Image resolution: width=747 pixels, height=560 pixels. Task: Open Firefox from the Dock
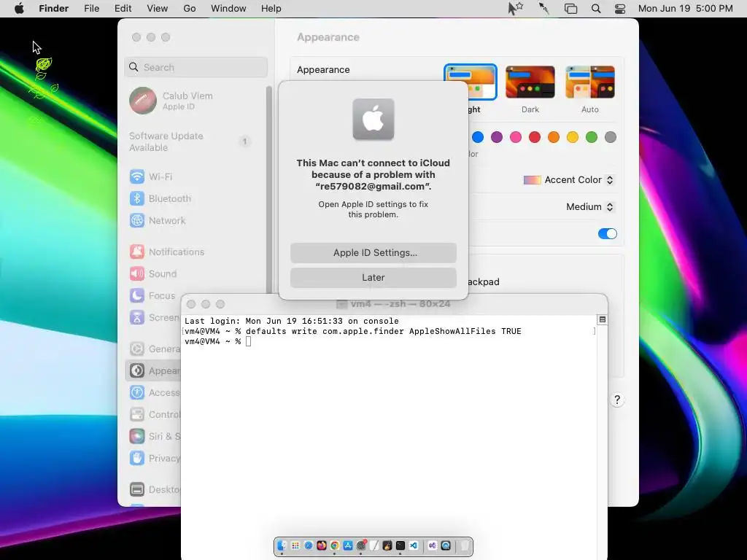(322, 545)
